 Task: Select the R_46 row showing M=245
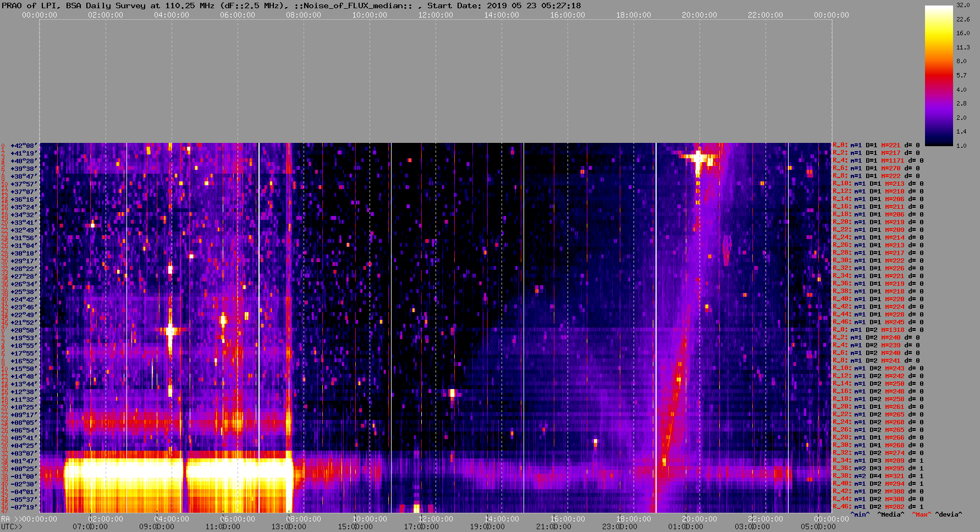click(x=878, y=322)
